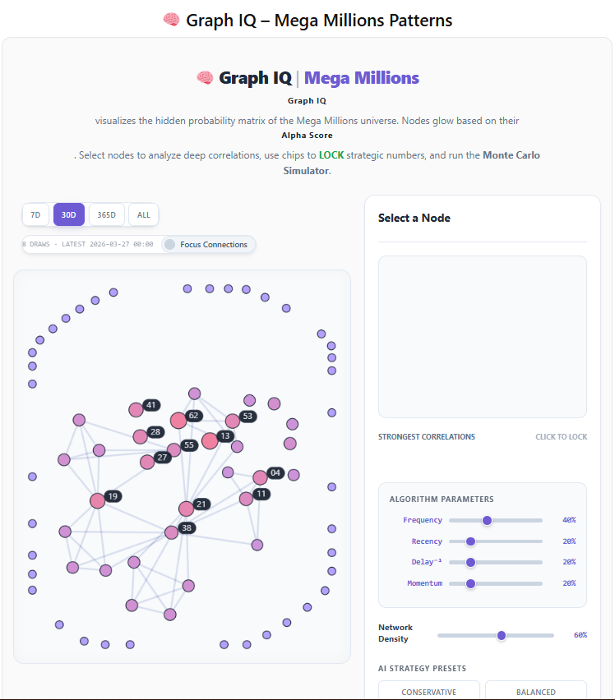The height and width of the screenshot is (700, 615).
Task: Switch to the 7D time range
Action: coord(35,214)
